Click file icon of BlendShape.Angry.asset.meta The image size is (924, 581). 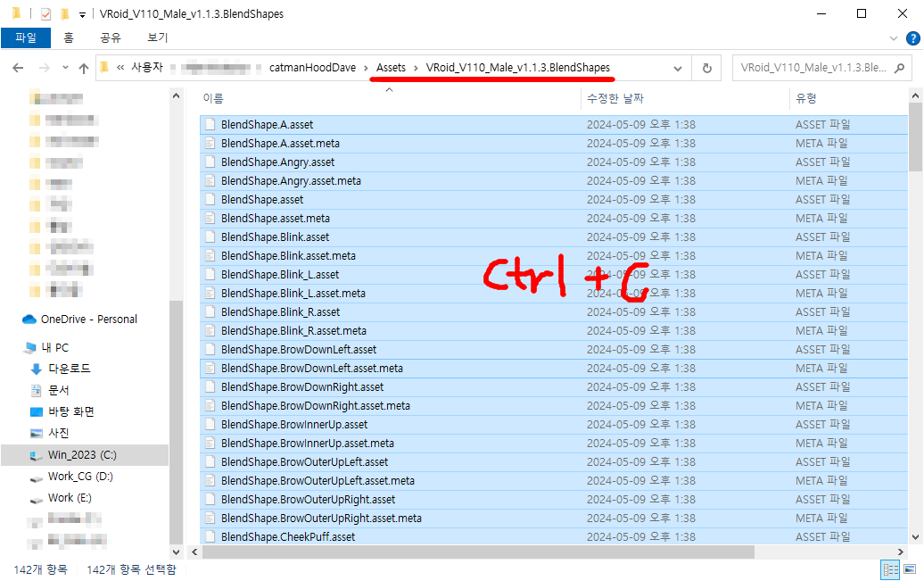(210, 181)
